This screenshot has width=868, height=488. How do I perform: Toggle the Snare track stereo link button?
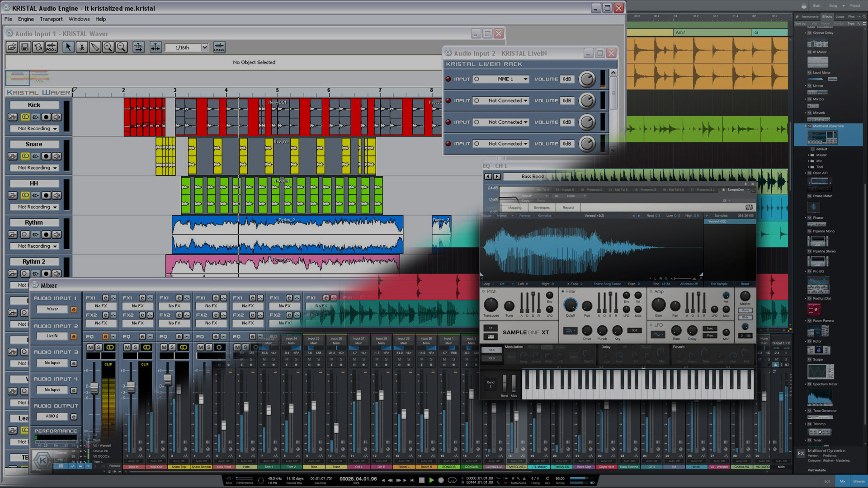25,156
